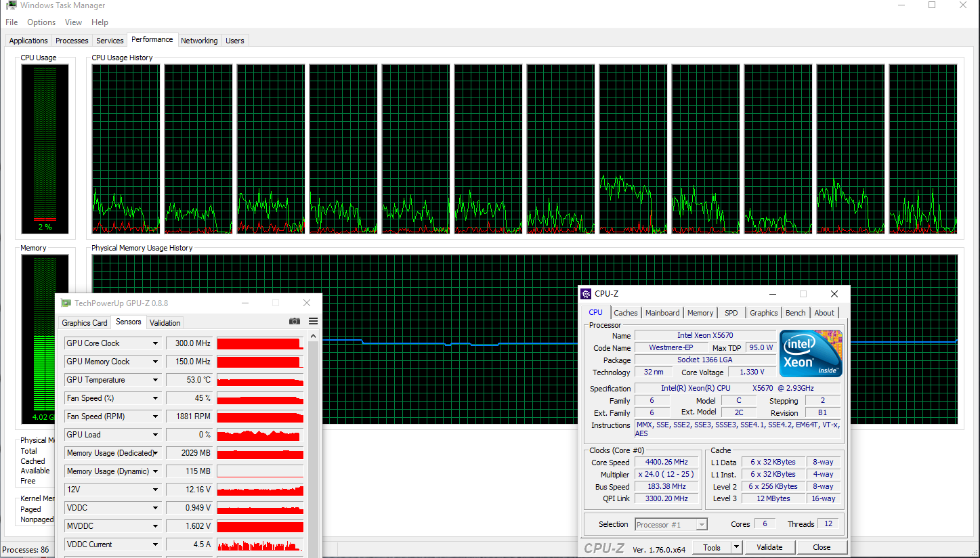
Task: Click the 12 MBytes Level 3 cache value
Action: [x=773, y=498]
